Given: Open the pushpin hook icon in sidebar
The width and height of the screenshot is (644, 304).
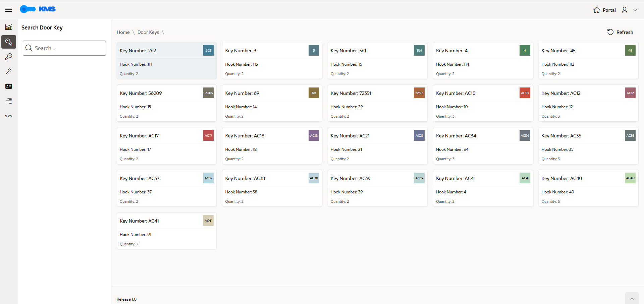Looking at the screenshot, I should [x=9, y=71].
